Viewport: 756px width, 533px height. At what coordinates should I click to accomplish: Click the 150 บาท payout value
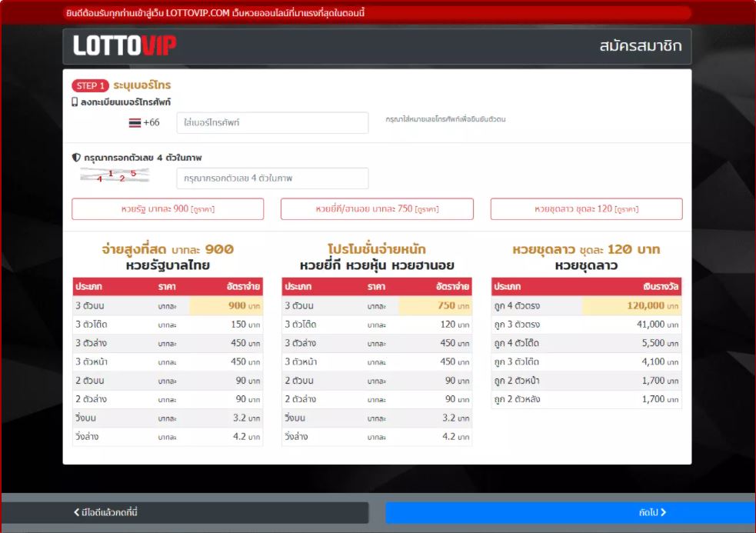pyautogui.click(x=245, y=325)
